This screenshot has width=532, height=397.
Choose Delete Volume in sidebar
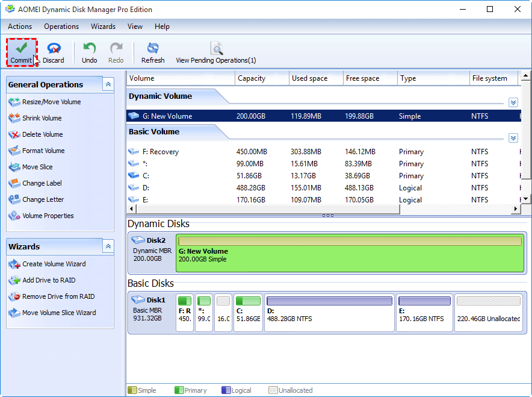42,134
